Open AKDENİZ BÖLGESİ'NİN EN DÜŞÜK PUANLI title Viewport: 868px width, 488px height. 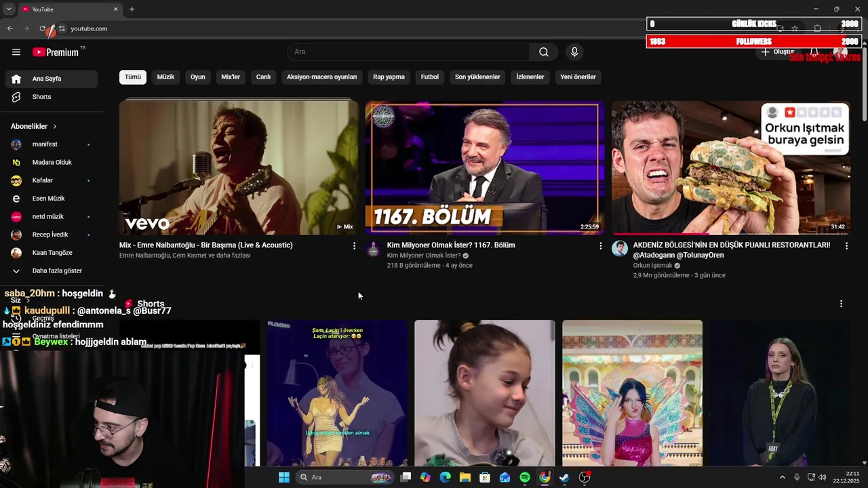pyautogui.click(x=732, y=250)
